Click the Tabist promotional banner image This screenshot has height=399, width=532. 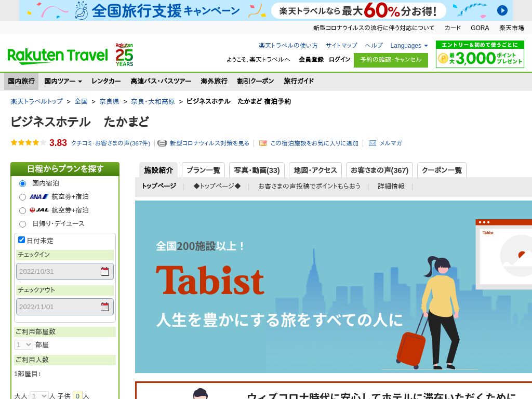click(334, 287)
